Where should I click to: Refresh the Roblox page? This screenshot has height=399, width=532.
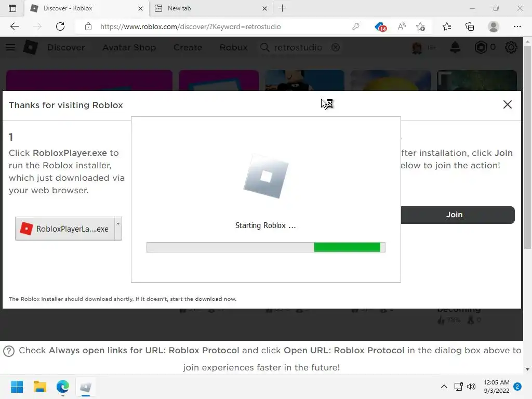pos(60,26)
